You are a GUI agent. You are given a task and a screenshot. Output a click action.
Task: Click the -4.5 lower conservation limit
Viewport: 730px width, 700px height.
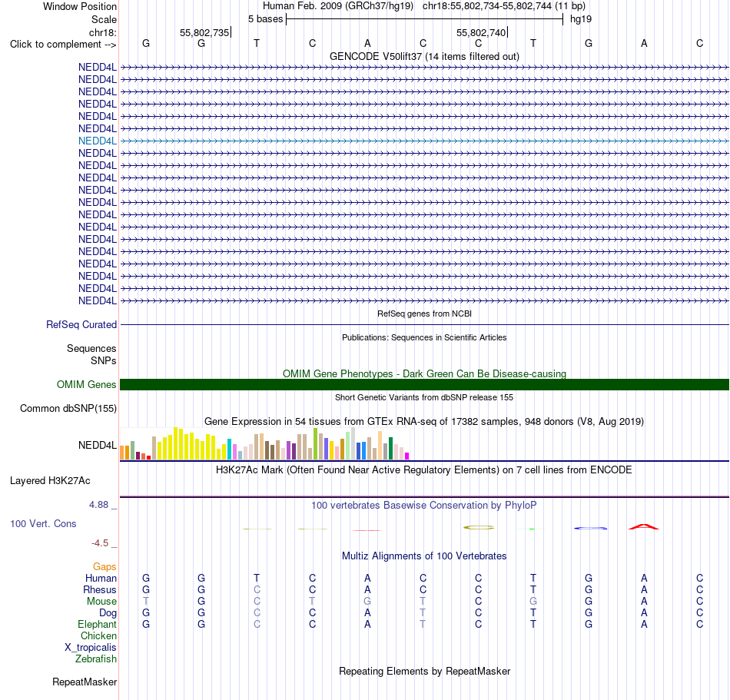100,543
